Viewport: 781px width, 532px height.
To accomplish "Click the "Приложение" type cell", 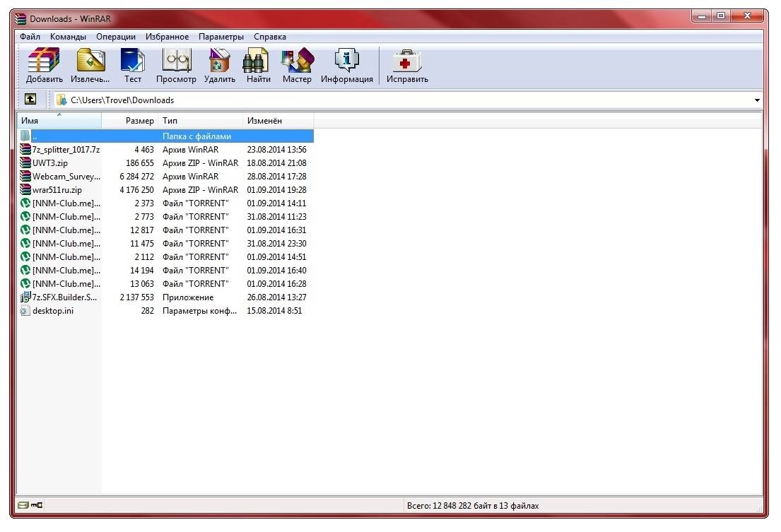I will 188,297.
